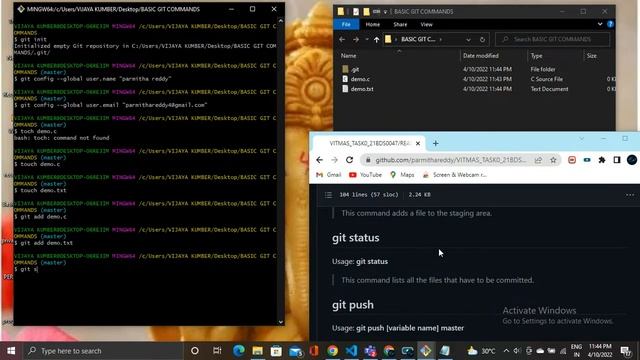This screenshot has width=640, height=360.
Task: Share this page from the address bar
Action: point(538,160)
